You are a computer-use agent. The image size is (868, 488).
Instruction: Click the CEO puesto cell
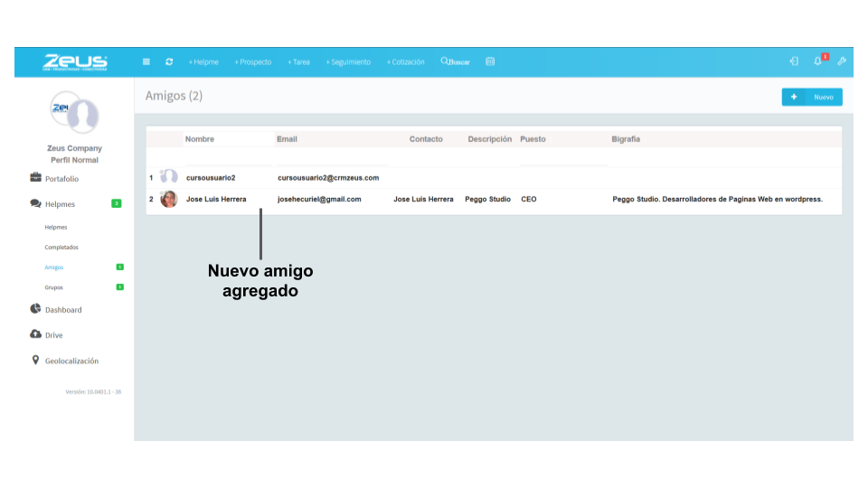[x=529, y=199]
